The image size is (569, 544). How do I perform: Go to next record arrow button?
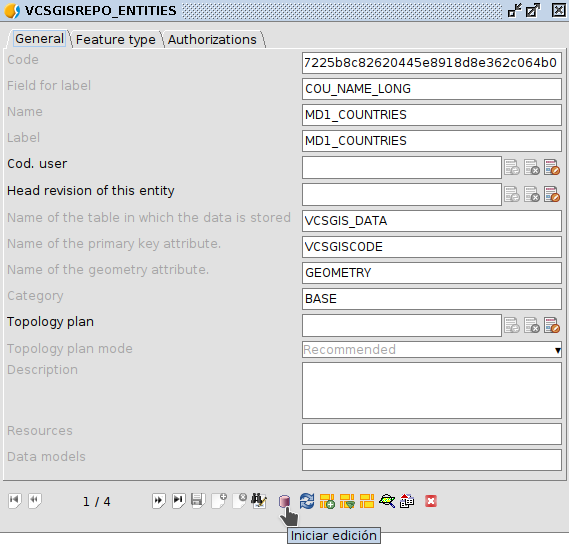(x=159, y=501)
